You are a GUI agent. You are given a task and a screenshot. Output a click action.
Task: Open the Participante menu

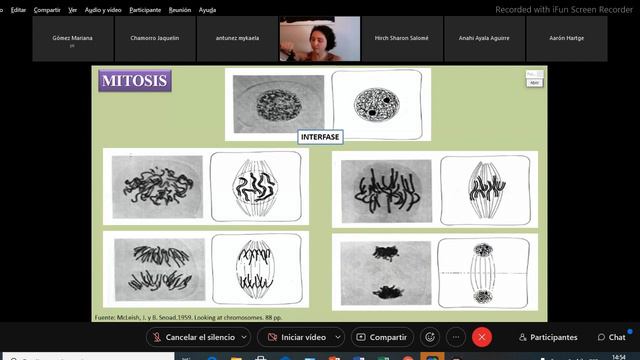click(x=145, y=10)
